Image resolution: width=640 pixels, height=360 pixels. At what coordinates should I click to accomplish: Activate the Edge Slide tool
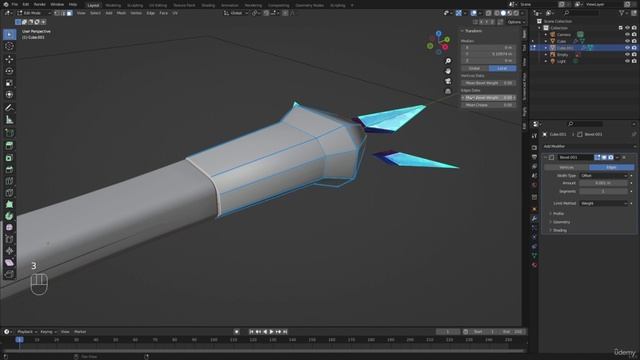click(x=9, y=239)
